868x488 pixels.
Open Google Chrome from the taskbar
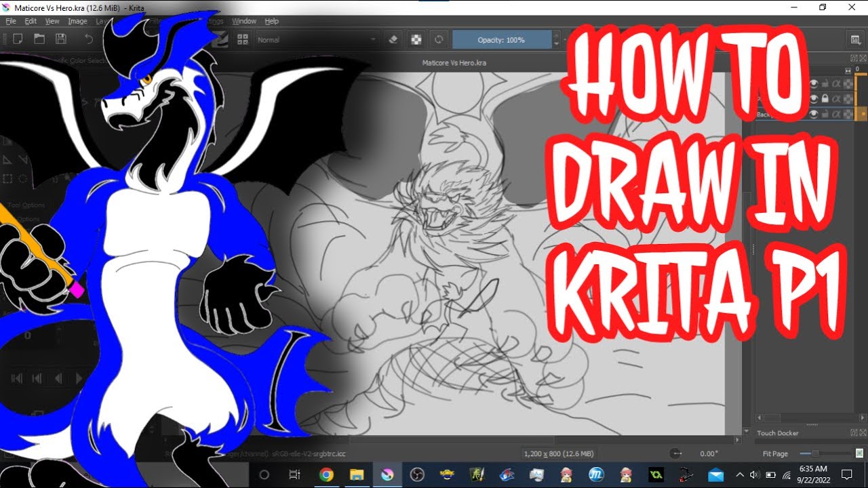pos(326,474)
